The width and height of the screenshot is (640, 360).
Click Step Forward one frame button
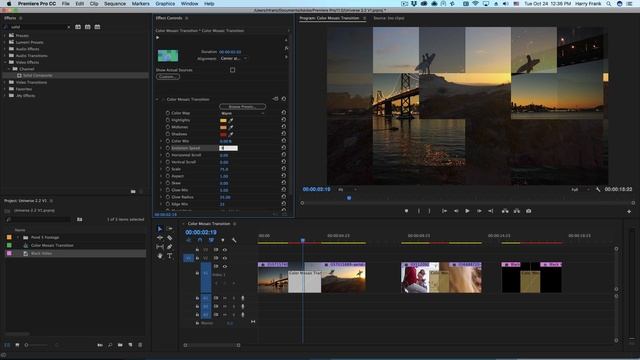point(479,211)
